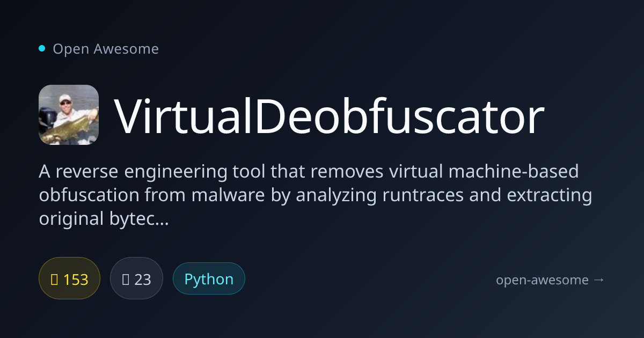Click the VirtualDeobfuscator title

pyautogui.click(x=330, y=116)
